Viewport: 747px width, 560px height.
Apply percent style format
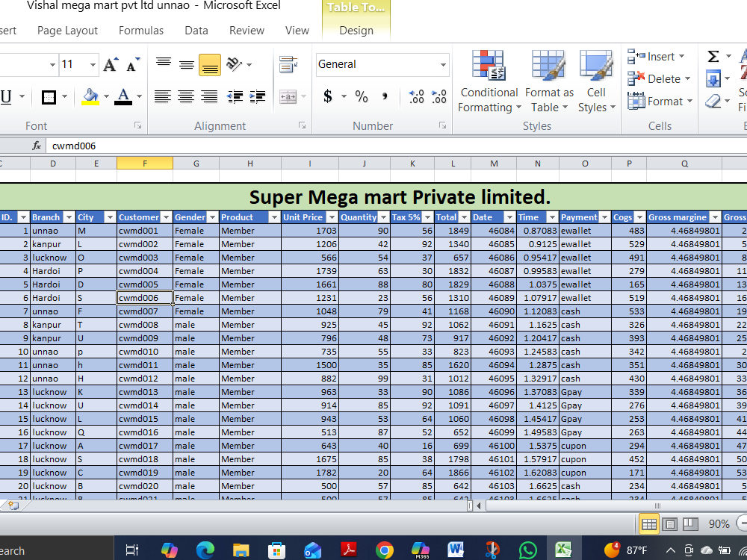(x=362, y=96)
